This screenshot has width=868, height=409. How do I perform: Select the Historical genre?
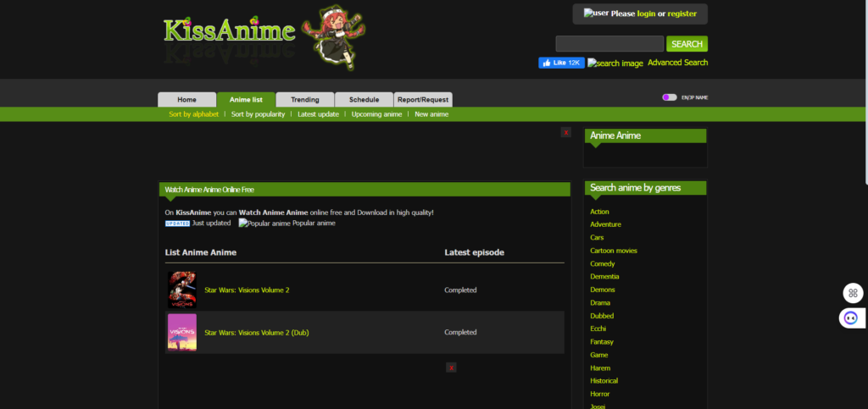click(x=604, y=381)
